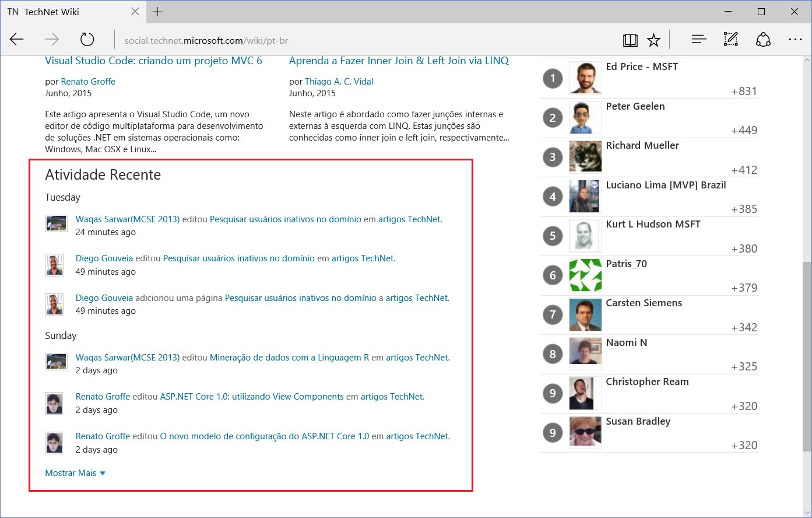The width and height of the screenshot is (812, 518).
Task: Open the Hub three-line icon
Action: 699,40
